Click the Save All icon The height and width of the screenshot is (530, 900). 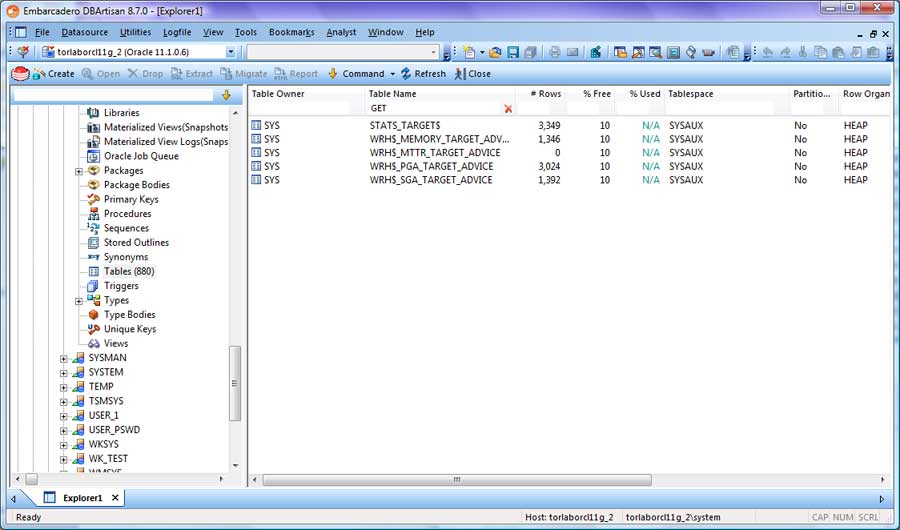530,52
